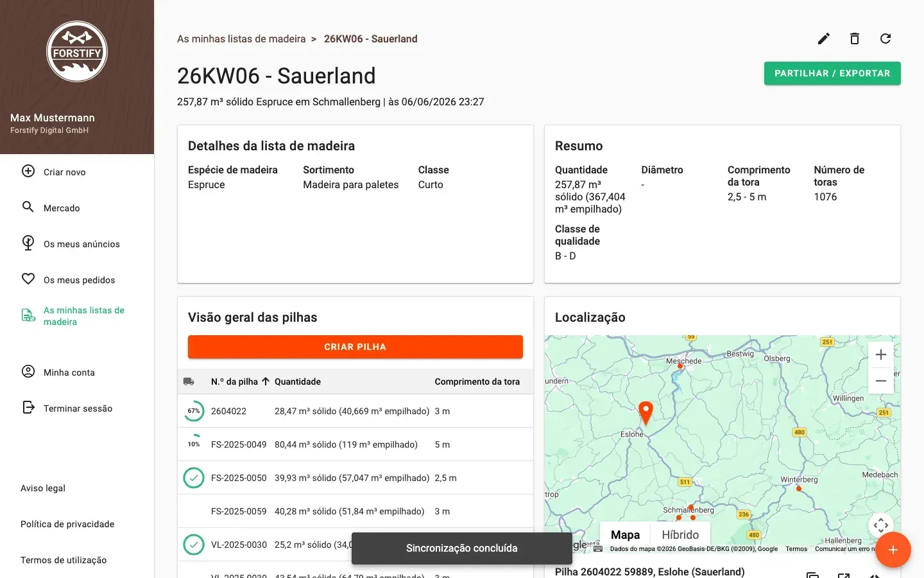924x578 pixels.
Task: Click the green checkmark of VL-2025-0030
Action: pyautogui.click(x=194, y=545)
